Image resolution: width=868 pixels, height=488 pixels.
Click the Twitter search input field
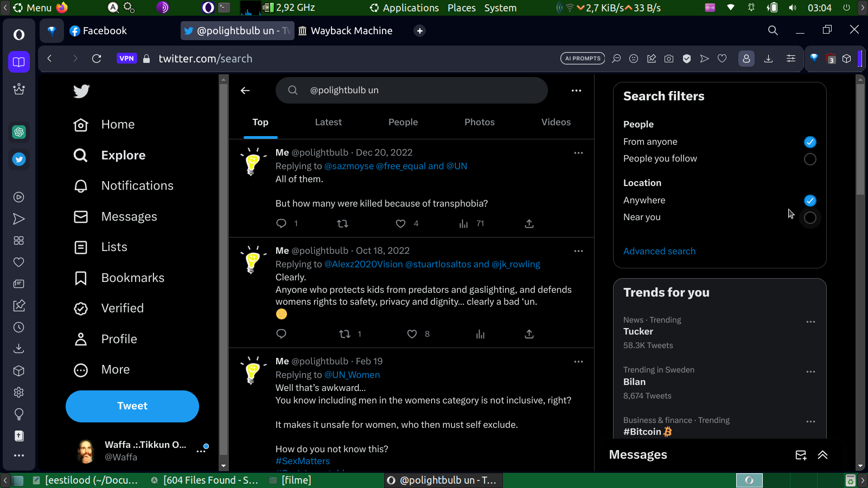click(x=412, y=90)
